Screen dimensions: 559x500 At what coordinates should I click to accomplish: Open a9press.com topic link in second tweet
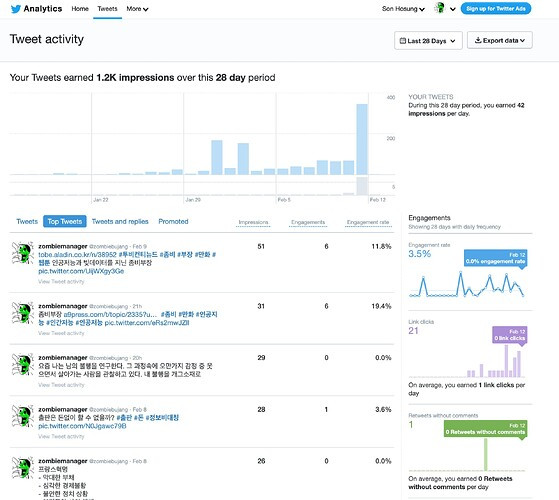pyautogui.click(x=110, y=314)
